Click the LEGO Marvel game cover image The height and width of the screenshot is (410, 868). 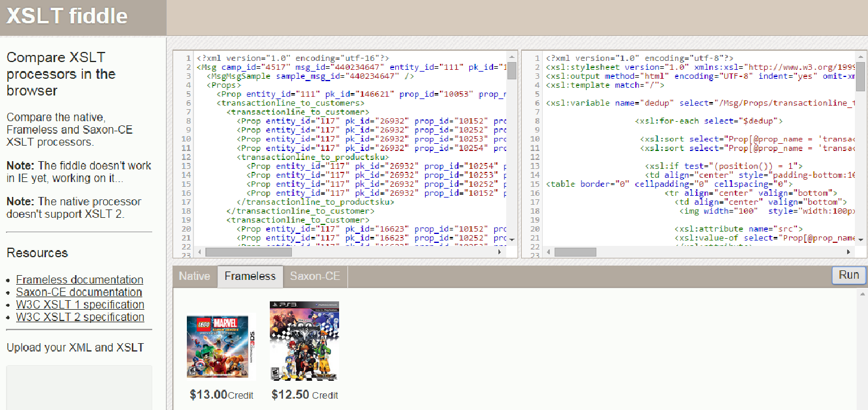click(221, 347)
